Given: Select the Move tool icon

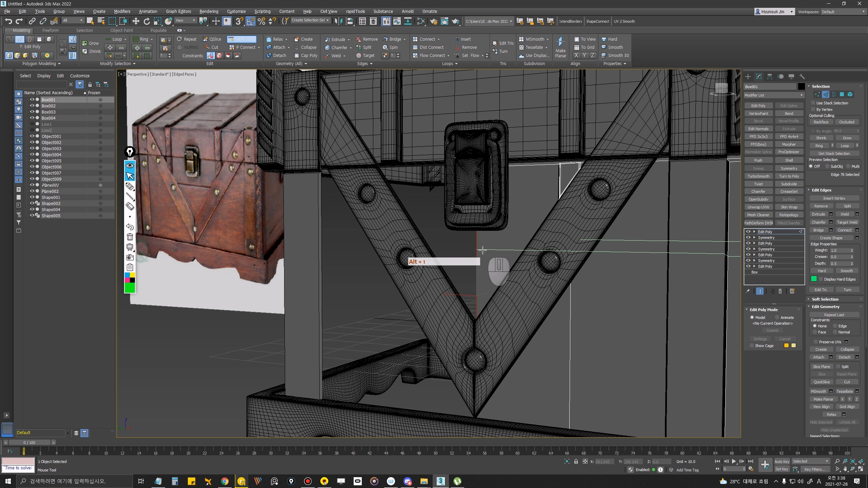Looking at the screenshot, I should (136, 21).
